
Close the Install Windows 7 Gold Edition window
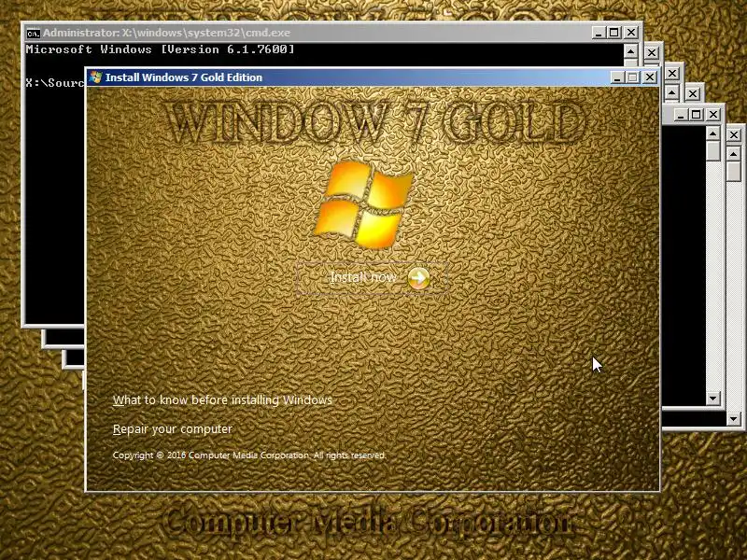(x=650, y=77)
